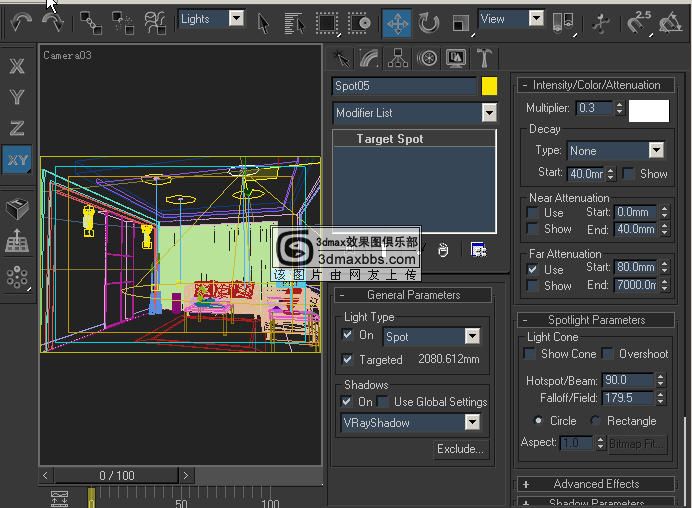
Task: Switch to the Hierarchy panel tab
Action: pos(398,58)
